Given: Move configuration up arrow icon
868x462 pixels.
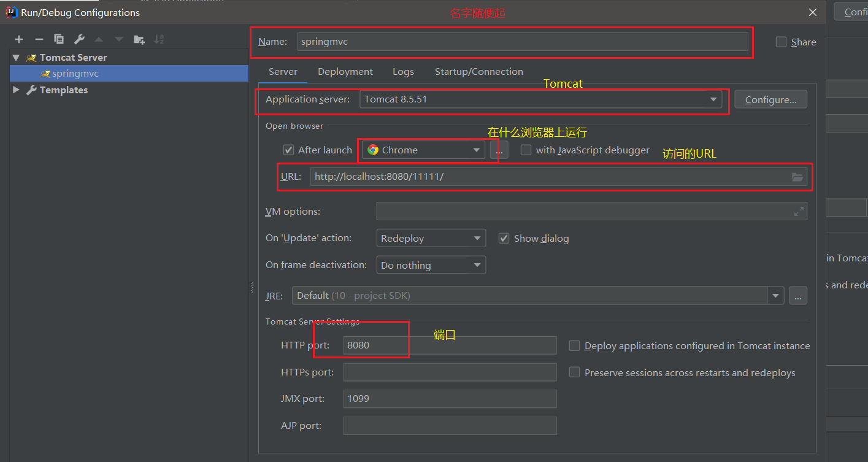Looking at the screenshot, I should [x=99, y=39].
